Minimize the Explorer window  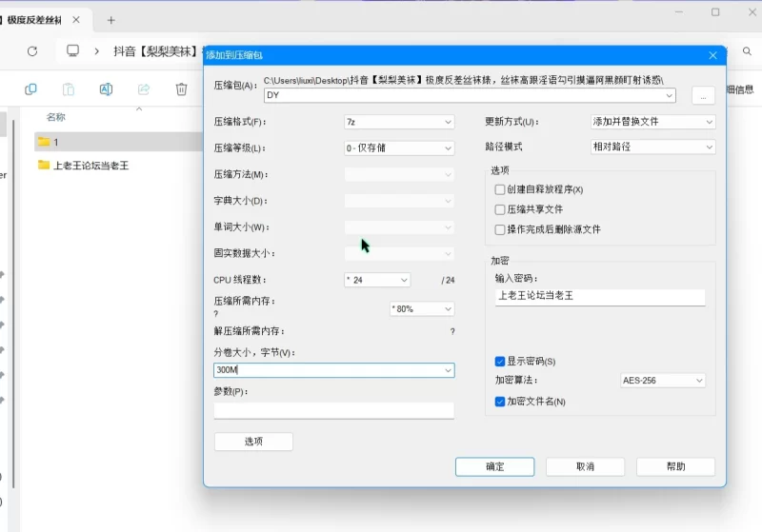679,12
